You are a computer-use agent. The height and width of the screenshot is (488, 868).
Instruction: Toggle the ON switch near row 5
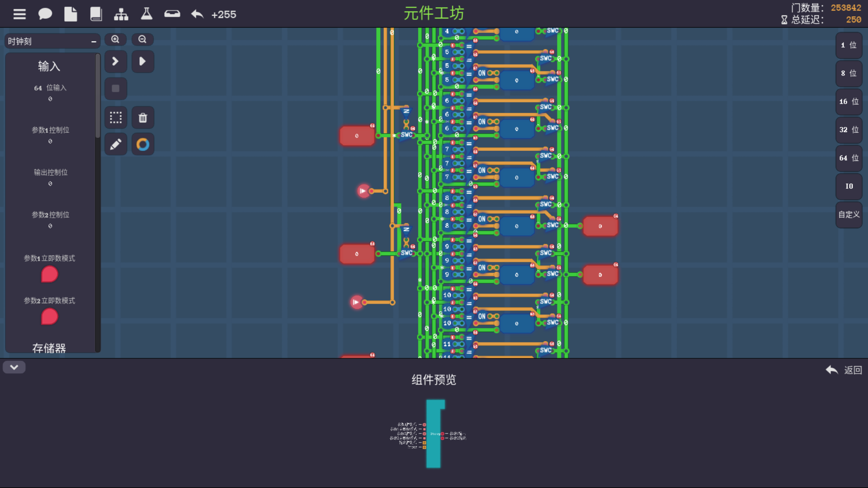click(482, 73)
